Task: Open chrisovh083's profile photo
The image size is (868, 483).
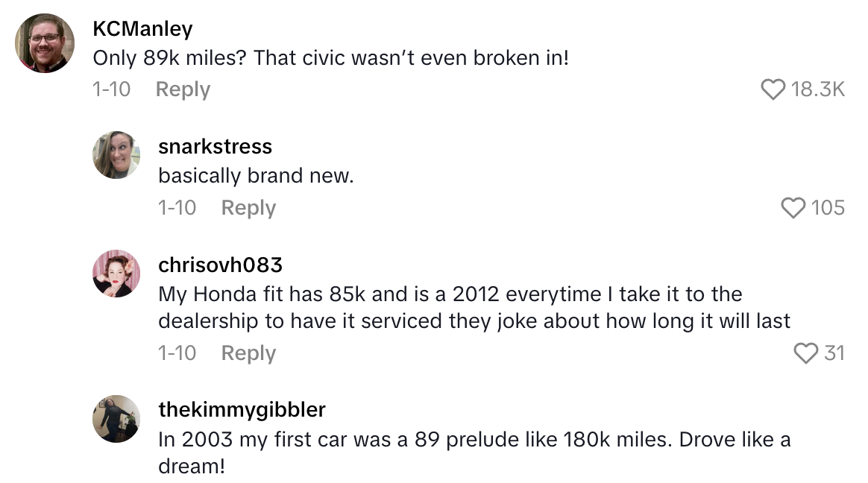Action: point(116,273)
